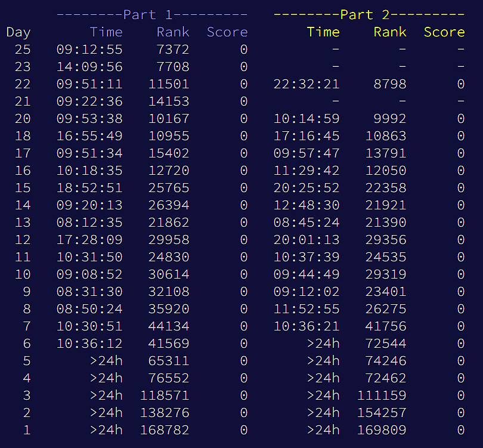Image resolution: width=483 pixels, height=448 pixels.
Task: Click the 'Part 2' header text
Action: 365,15
